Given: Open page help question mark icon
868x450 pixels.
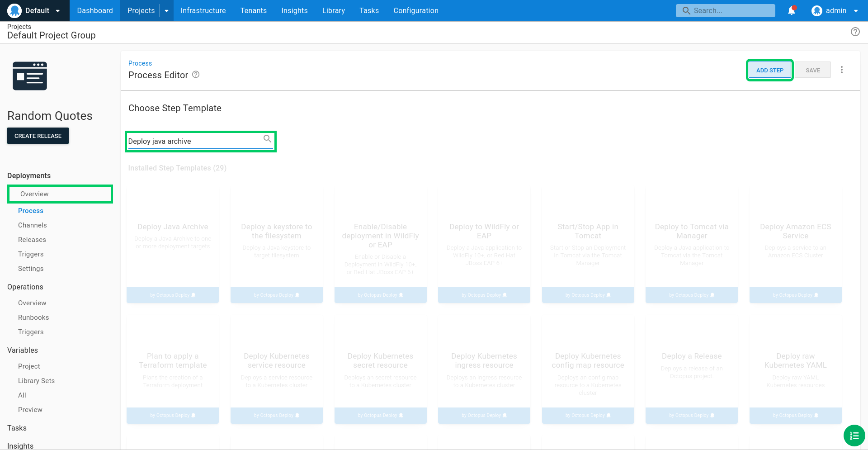Looking at the screenshot, I should click(x=855, y=32).
